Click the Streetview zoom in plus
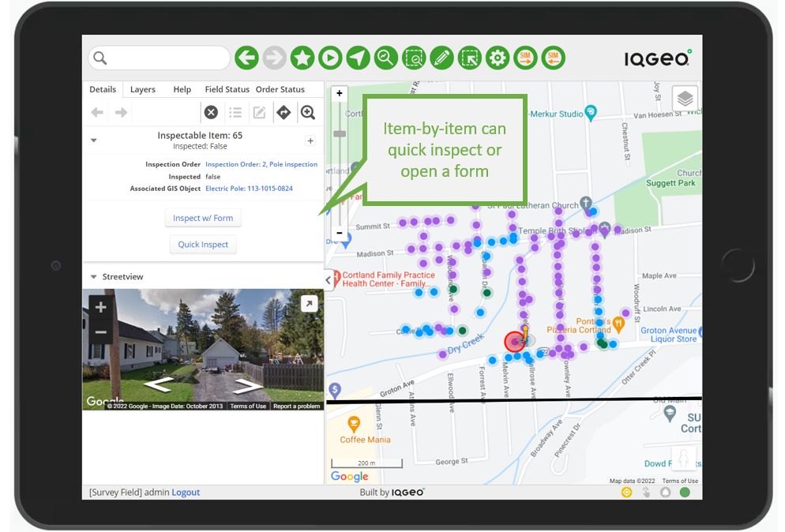This screenshot has height=532, width=785. 100,307
